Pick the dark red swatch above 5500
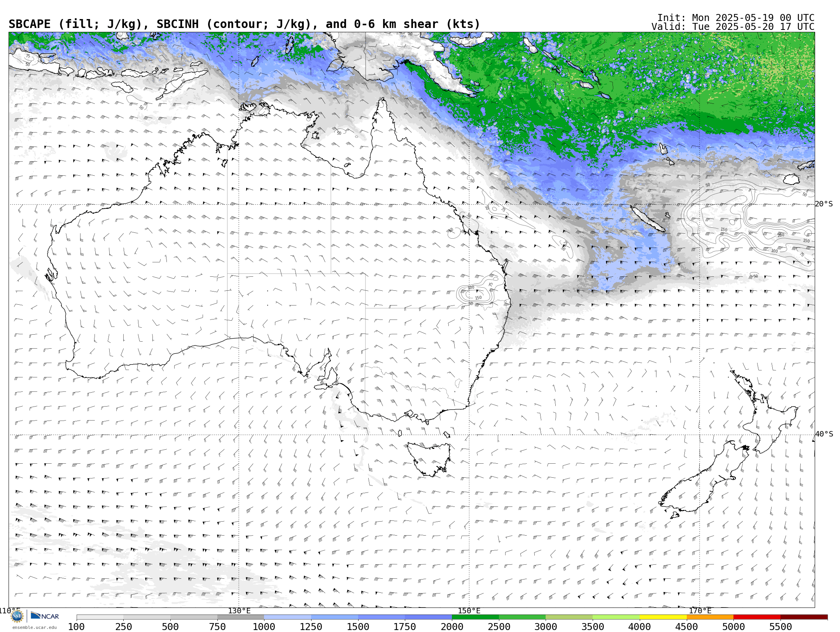The width and height of the screenshot is (840, 632). 804,617
